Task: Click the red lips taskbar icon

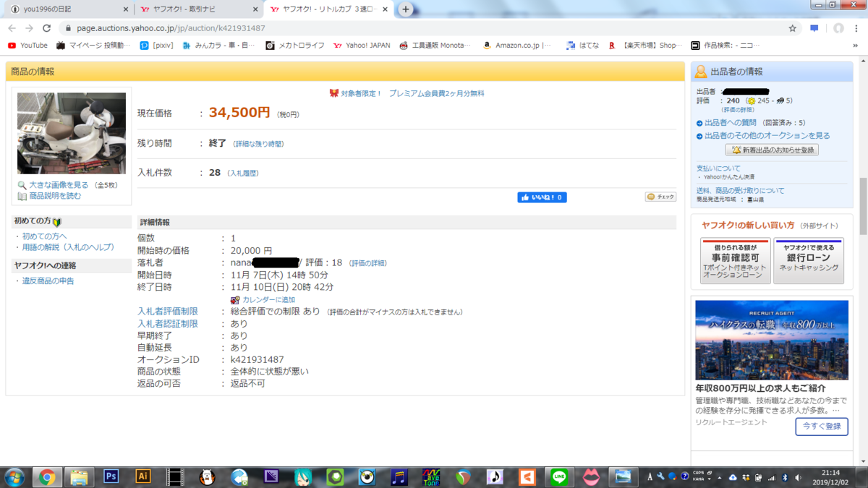Action: tap(591, 477)
